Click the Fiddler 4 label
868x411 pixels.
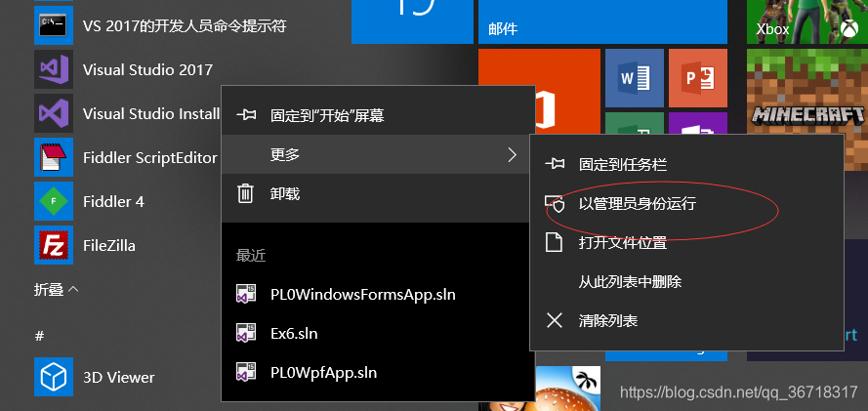point(113,201)
